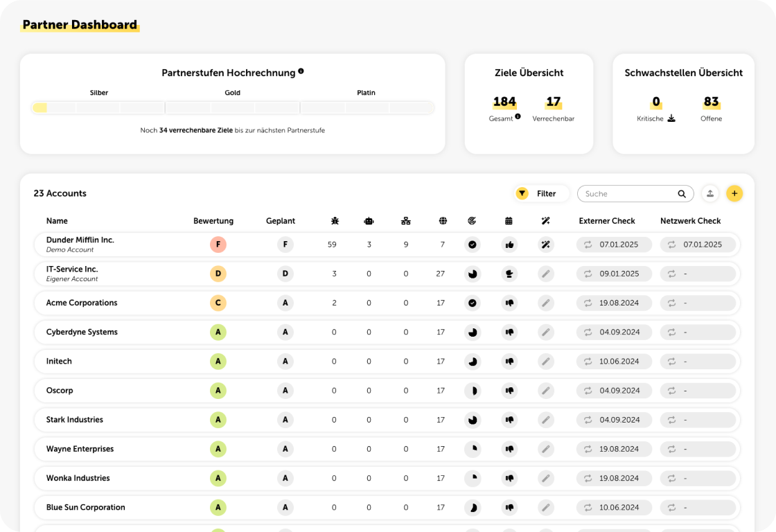The height and width of the screenshot is (532, 776).
Task: Click the info icon next to Gesamt
Action: (x=518, y=117)
